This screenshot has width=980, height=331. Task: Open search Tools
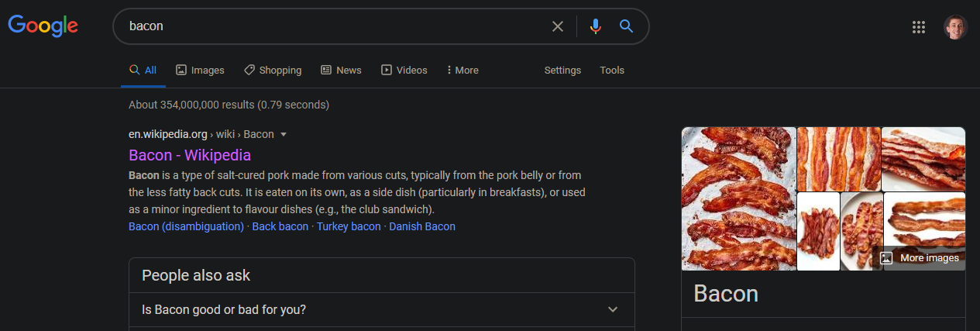[x=611, y=70]
